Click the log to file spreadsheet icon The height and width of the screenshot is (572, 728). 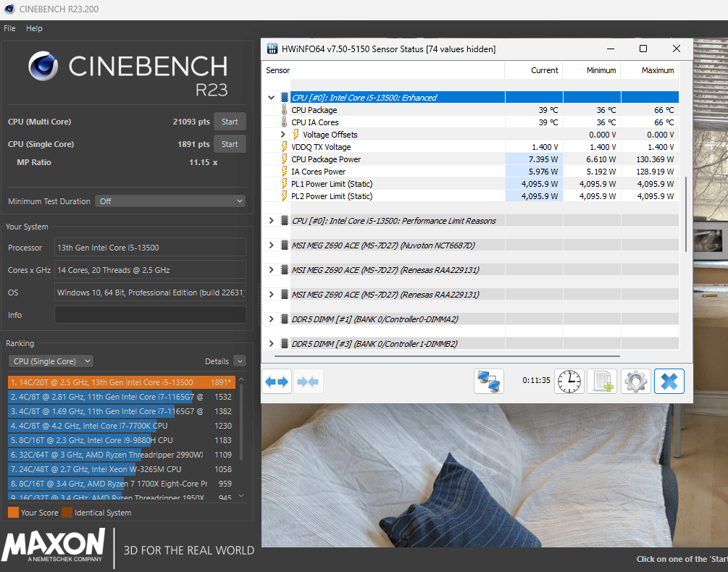602,382
